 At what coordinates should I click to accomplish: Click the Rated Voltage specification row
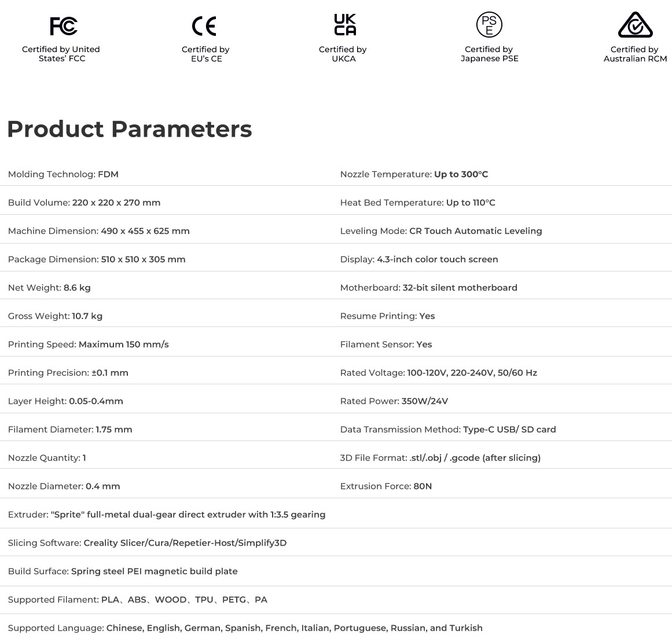pos(438,373)
